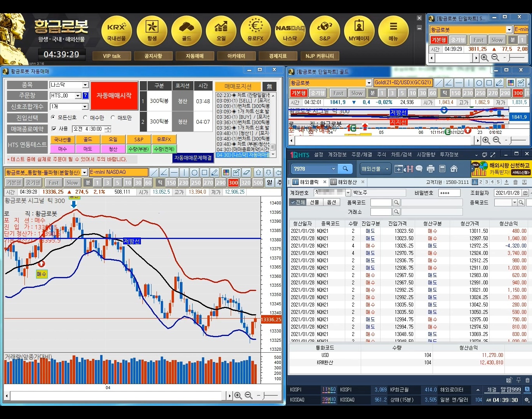Select eraser tool in NASDAQ chart toolbar
Screen dimensions: 532x419
coord(246,172)
